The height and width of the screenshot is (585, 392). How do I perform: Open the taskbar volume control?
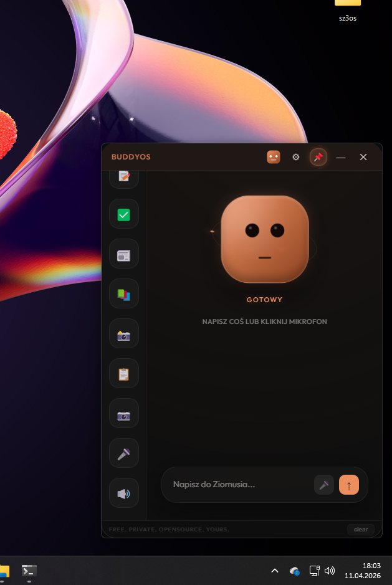(x=330, y=570)
